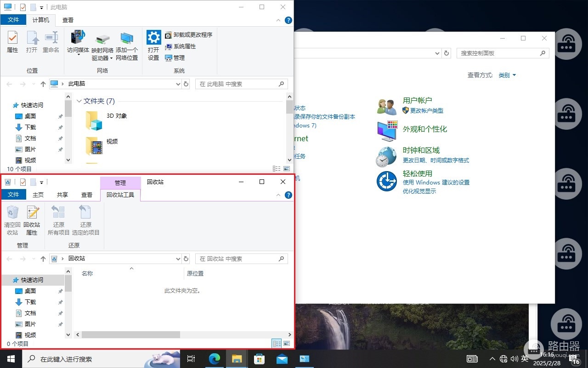Screen dimensions: 588x368
Task: Open Appearance and Personalization link
Action: tap(425, 129)
